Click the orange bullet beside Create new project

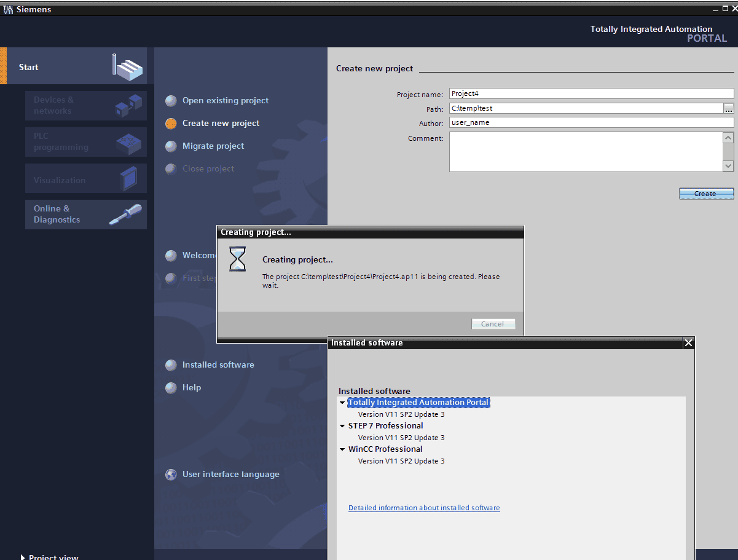coord(171,124)
